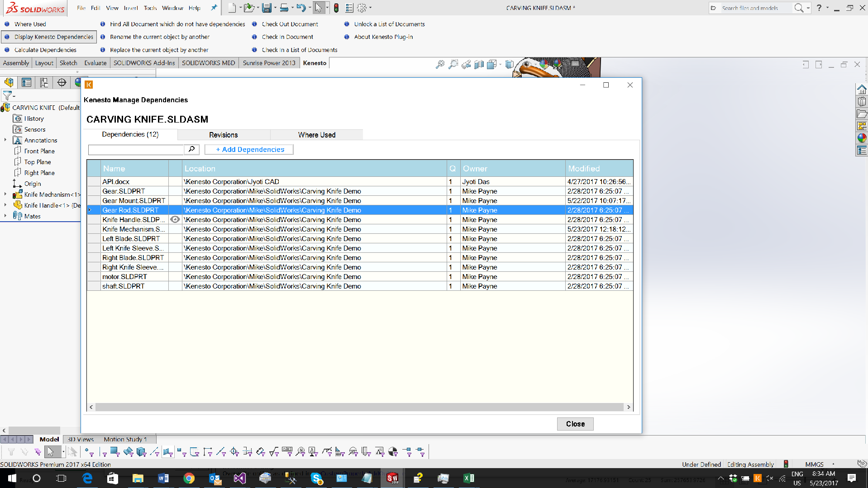Image resolution: width=868 pixels, height=488 pixels.
Task: Click the Save icon in toolbar
Action: 267,8
